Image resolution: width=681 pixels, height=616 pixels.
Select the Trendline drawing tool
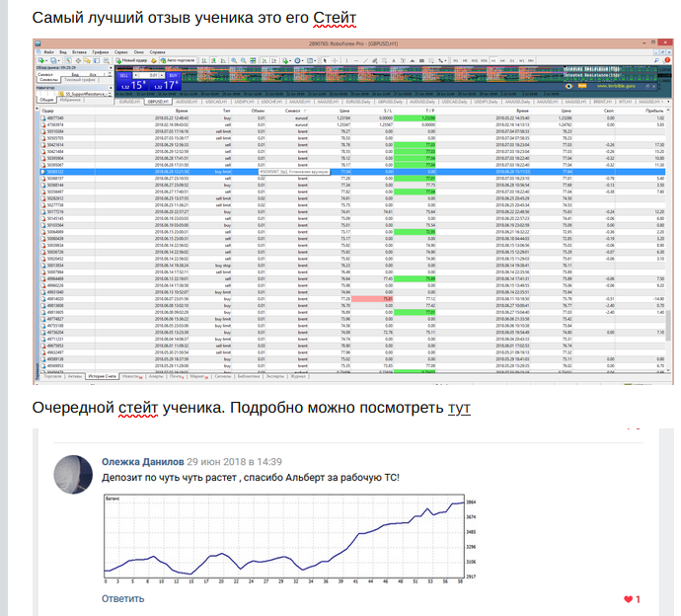[x=366, y=61]
